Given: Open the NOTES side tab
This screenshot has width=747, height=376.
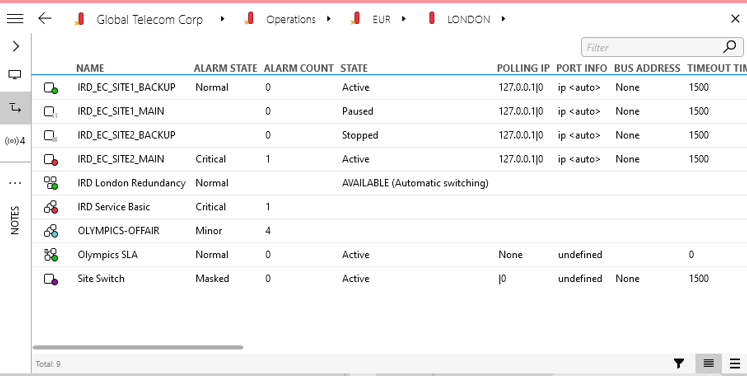Looking at the screenshot, I should 15,220.
